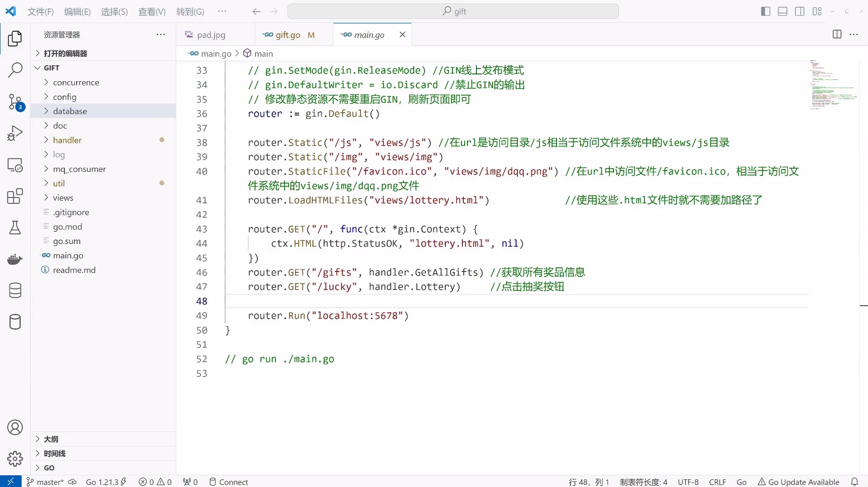This screenshot has width=868, height=487.
Task: Click the remote window indicator in status bar
Action: pyautogui.click(x=10, y=482)
